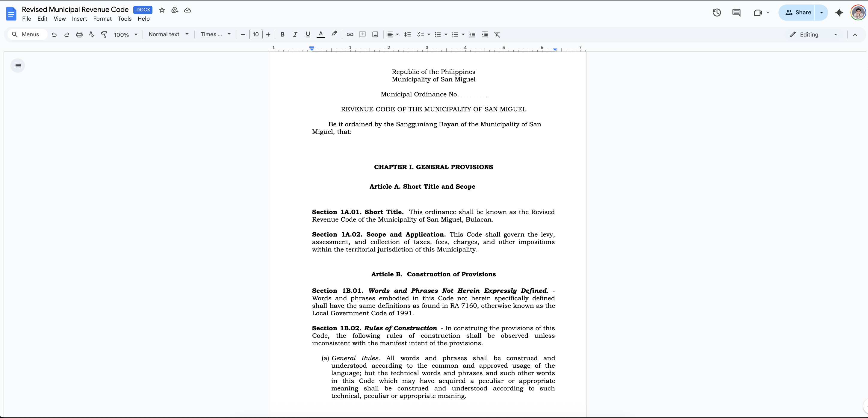Expand bulleted list options arrow
This screenshot has width=868, height=418.
pyautogui.click(x=446, y=34)
